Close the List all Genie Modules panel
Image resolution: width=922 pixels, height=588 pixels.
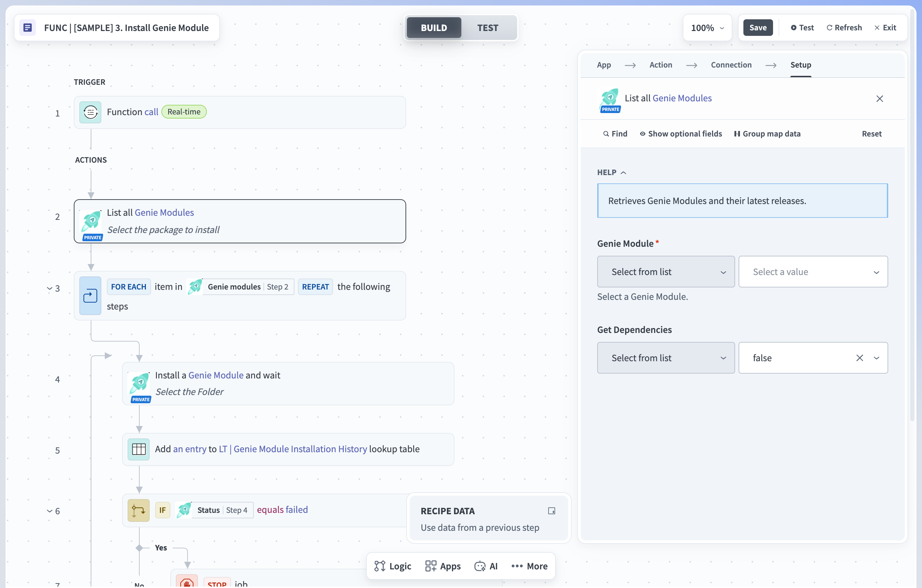point(880,99)
